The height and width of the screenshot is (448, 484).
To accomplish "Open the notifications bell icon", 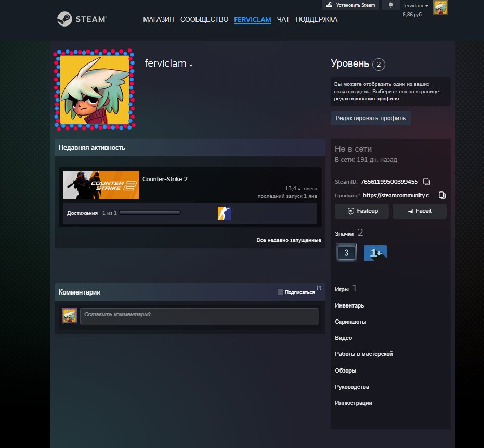I will [390, 5].
